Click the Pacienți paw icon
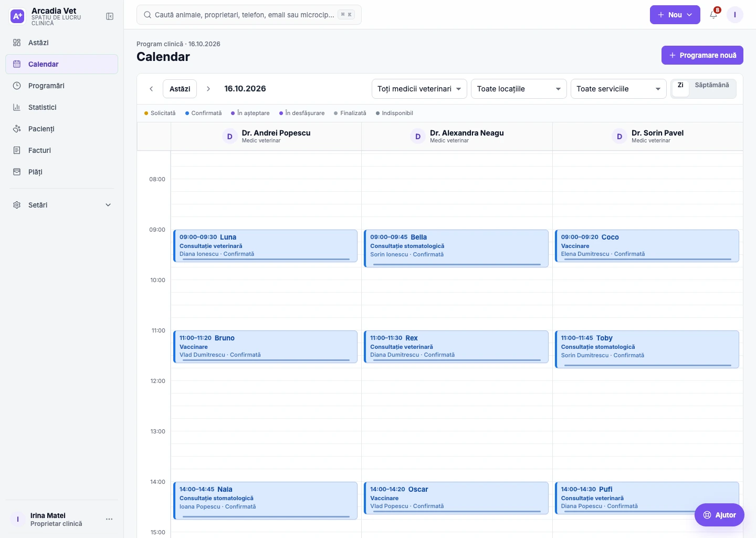Image resolution: width=756 pixels, height=538 pixels. 17,129
